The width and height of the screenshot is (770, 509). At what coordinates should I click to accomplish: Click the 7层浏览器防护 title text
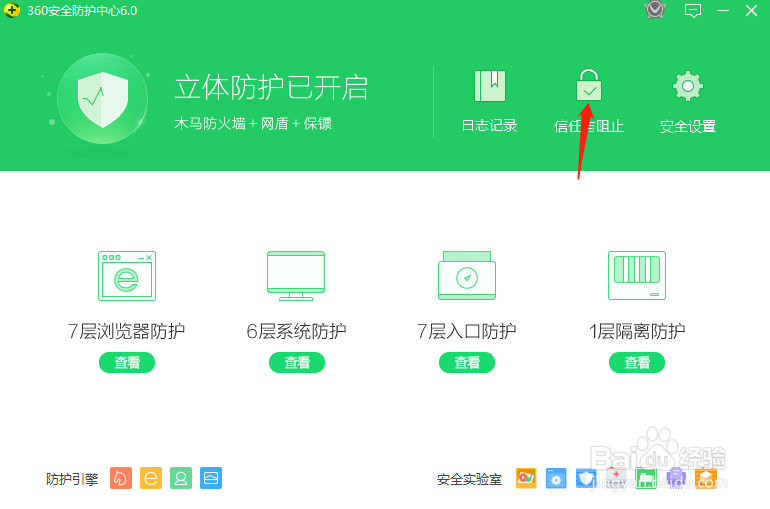[x=127, y=331]
